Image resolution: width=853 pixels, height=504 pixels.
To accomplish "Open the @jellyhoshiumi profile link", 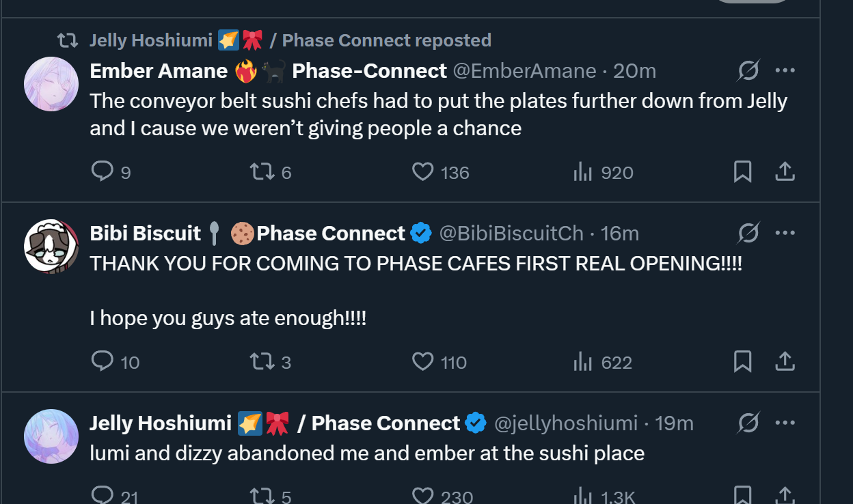I will 565,423.
